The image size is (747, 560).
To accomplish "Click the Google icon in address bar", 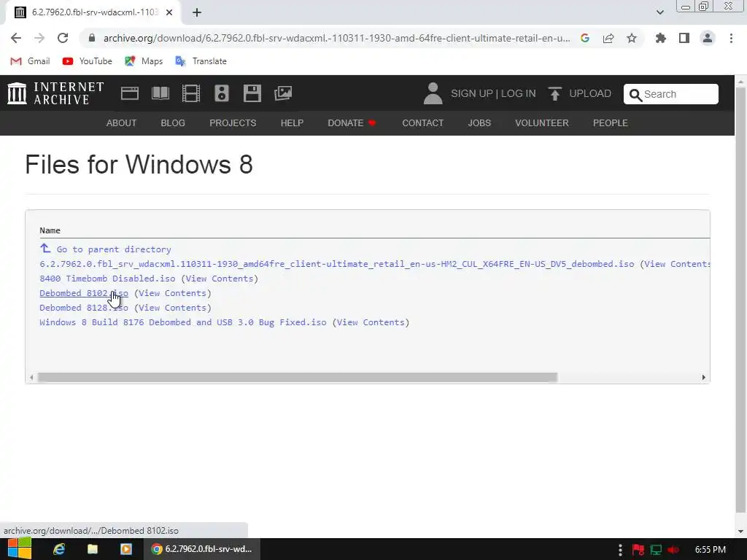I will click(585, 38).
